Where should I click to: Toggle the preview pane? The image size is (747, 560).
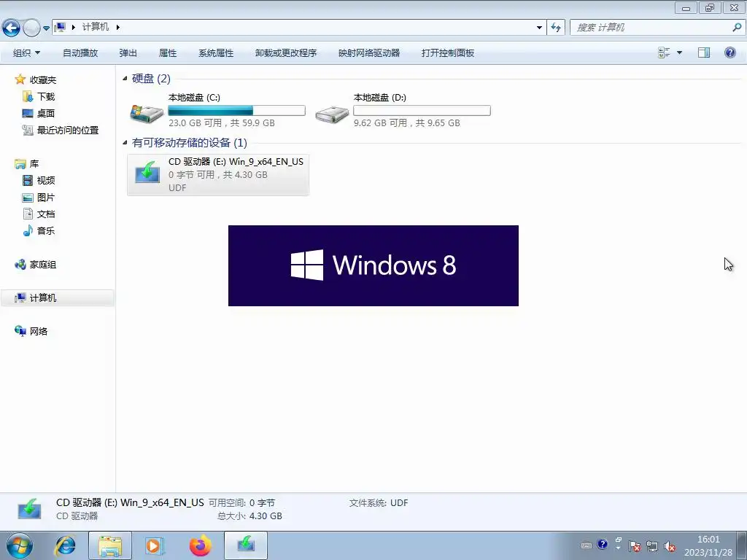[704, 52]
